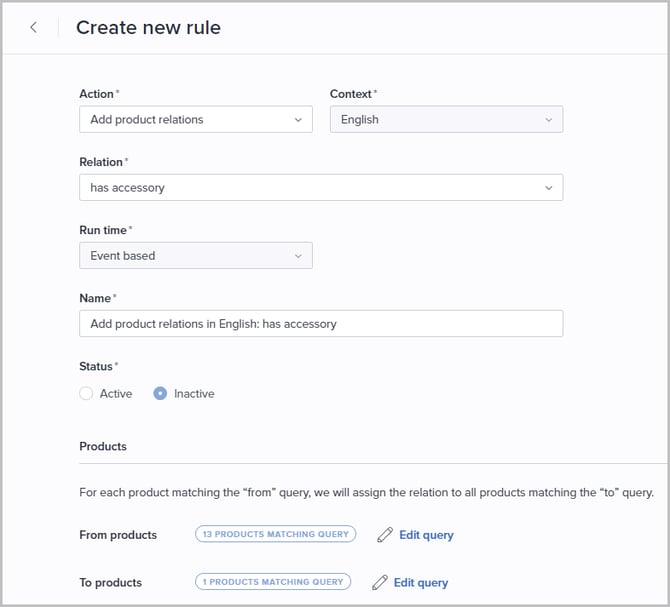This screenshot has width=670, height=607.
Task: Click the Products section heading
Action: click(103, 446)
